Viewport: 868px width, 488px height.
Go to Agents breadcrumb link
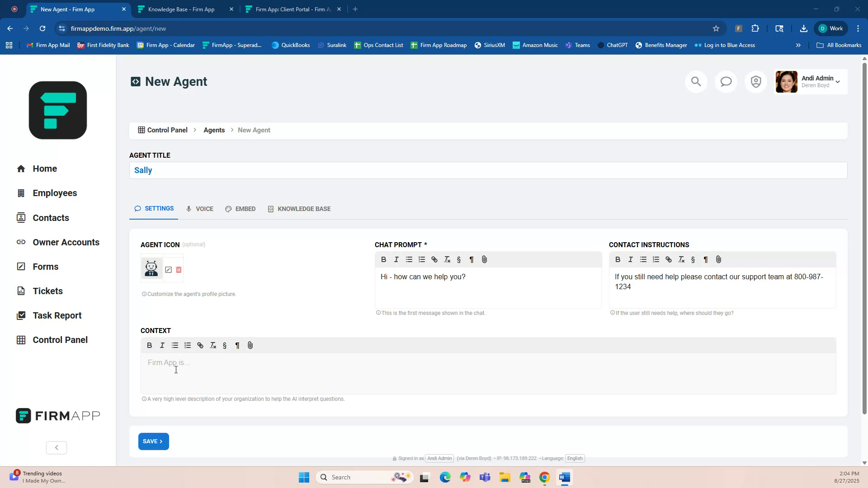click(214, 130)
